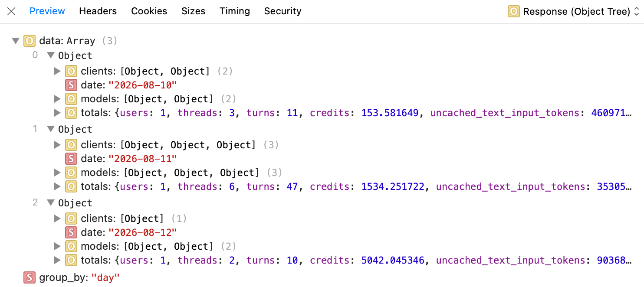The height and width of the screenshot is (287, 644).
Task: Click the string icon next to date 2026-08-12
Action: pyautogui.click(x=71, y=232)
